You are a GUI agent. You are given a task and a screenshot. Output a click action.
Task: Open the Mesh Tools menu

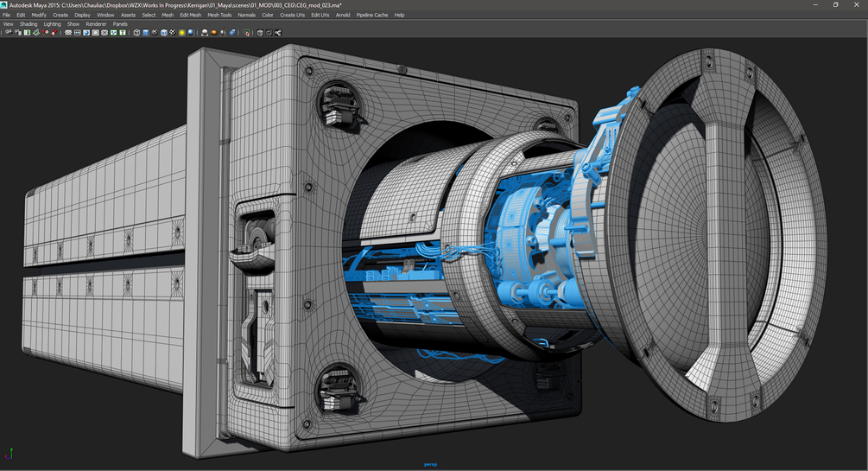[x=219, y=15]
